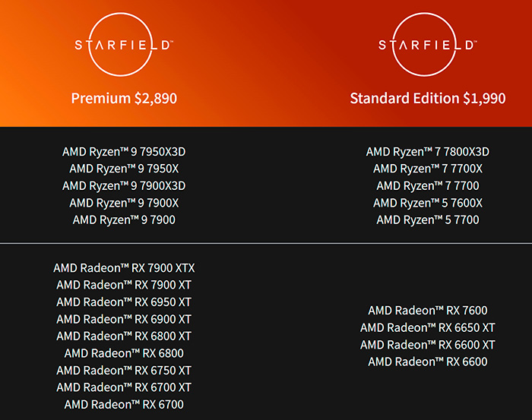Pick the AMD Ryzen 9 7900 line
This screenshot has width=532, height=420.
pos(124,220)
